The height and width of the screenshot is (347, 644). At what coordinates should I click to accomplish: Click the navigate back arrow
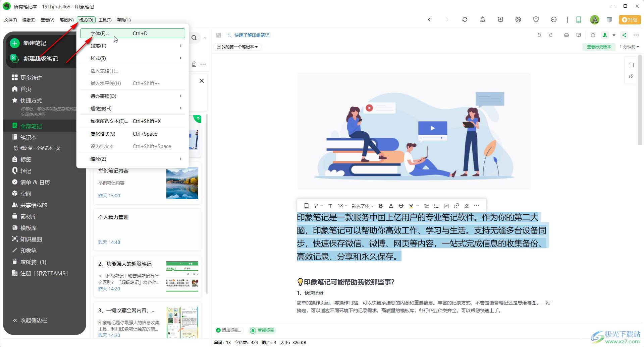click(429, 19)
